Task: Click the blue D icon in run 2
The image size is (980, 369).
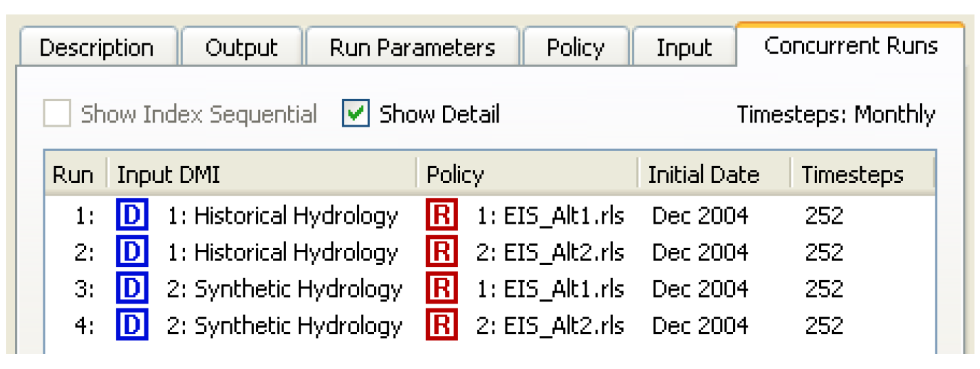Action: coord(131,253)
